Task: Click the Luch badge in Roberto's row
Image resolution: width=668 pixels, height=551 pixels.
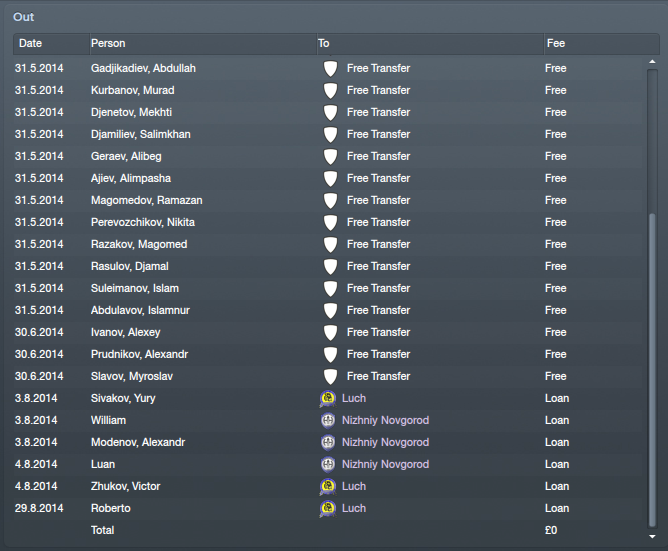Action: pos(328,508)
